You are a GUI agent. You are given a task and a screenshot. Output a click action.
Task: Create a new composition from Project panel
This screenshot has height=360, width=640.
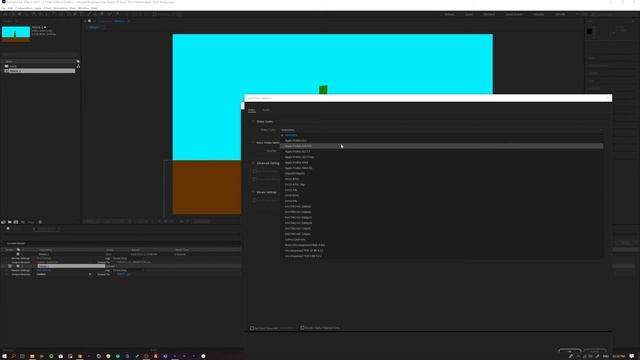click(x=16, y=222)
